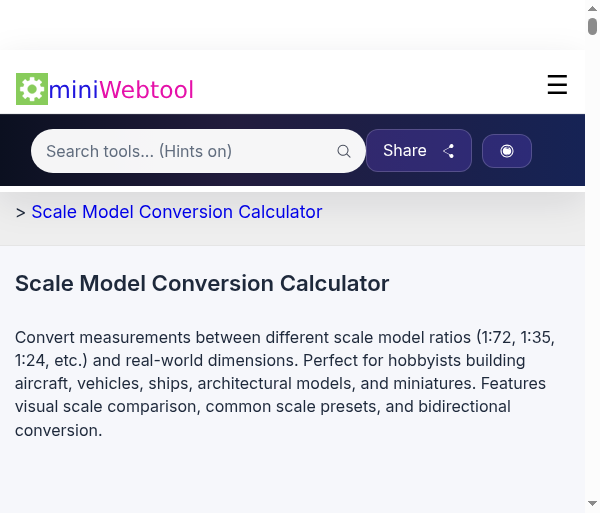
Task: Click the pink 'Webtool' logo word
Action: pos(146,90)
